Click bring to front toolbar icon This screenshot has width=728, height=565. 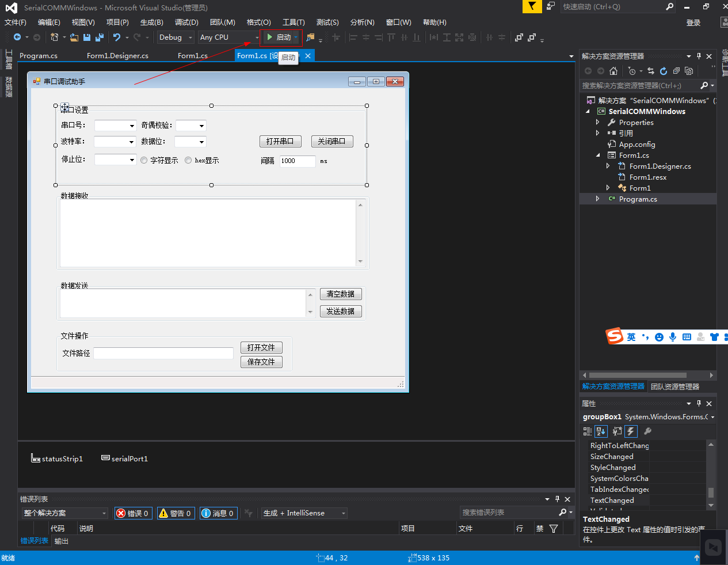coord(519,37)
